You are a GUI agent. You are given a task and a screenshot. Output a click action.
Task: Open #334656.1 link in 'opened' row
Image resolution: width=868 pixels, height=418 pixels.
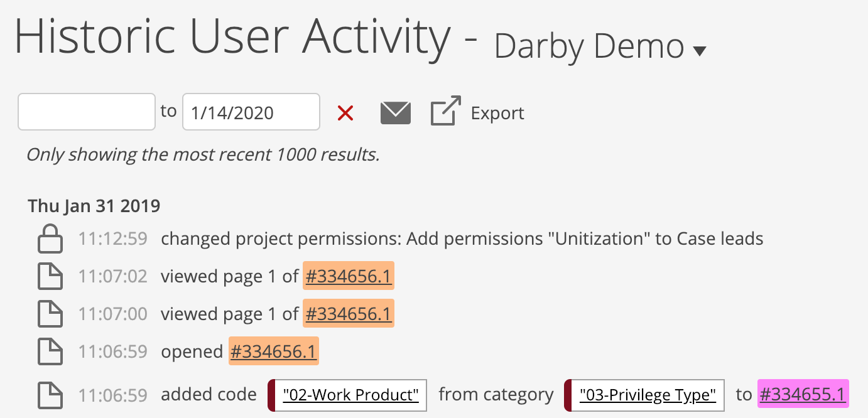(273, 351)
